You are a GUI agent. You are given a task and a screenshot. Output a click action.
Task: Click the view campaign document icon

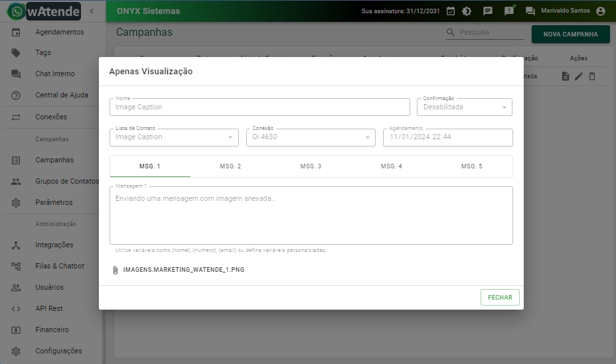click(566, 76)
